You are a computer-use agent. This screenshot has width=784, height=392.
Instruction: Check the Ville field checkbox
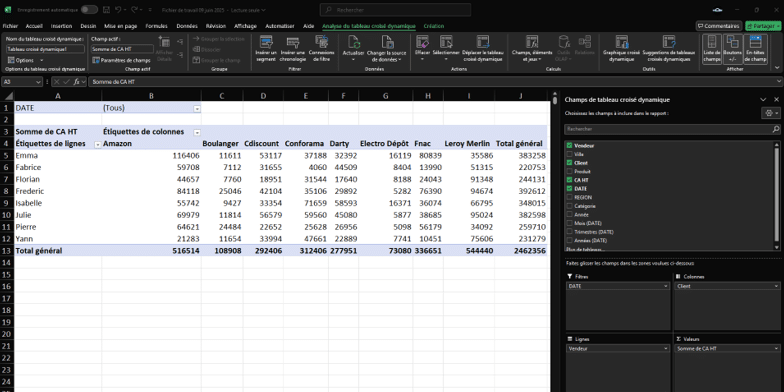[x=570, y=154]
